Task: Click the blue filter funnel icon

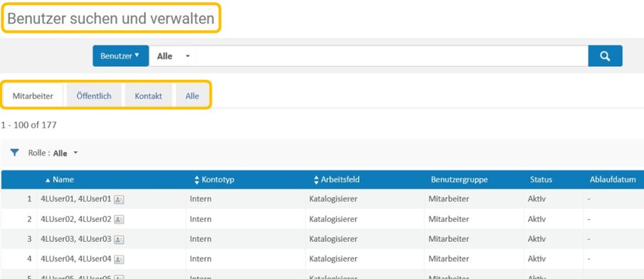Action: [x=14, y=153]
